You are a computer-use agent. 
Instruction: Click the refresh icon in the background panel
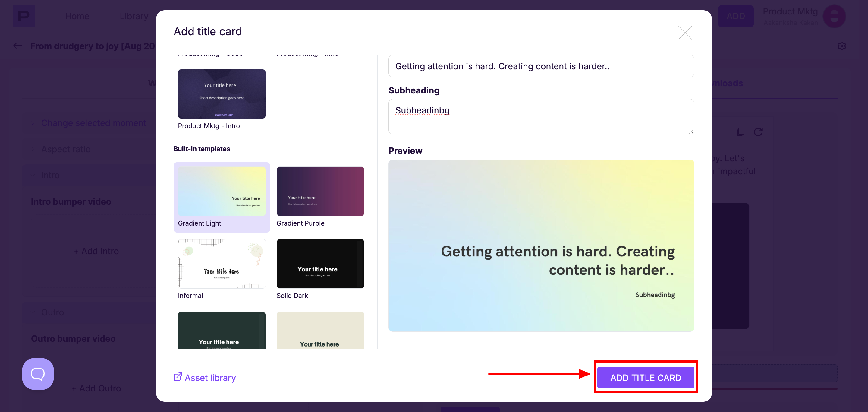coord(758,132)
